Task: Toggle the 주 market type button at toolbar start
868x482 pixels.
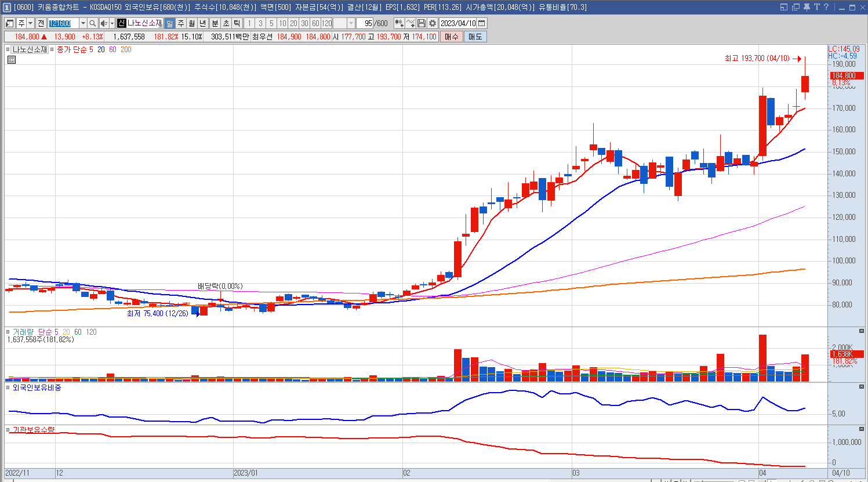Action: [x=21, y=23]
